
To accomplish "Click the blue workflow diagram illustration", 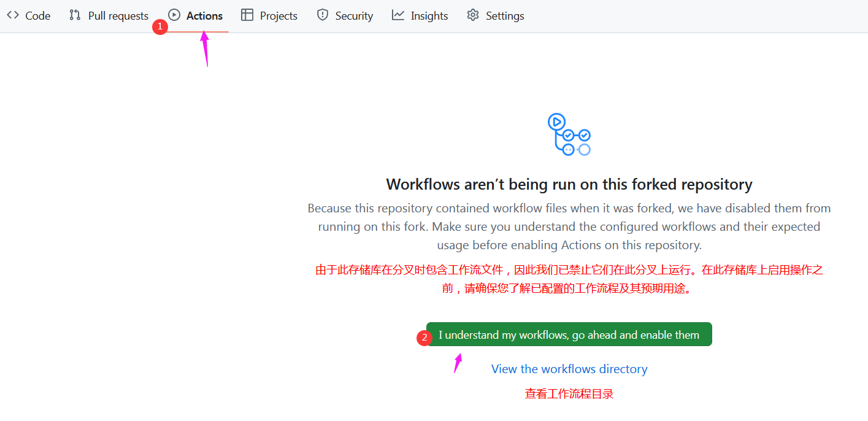I will (x=569, y=134).
